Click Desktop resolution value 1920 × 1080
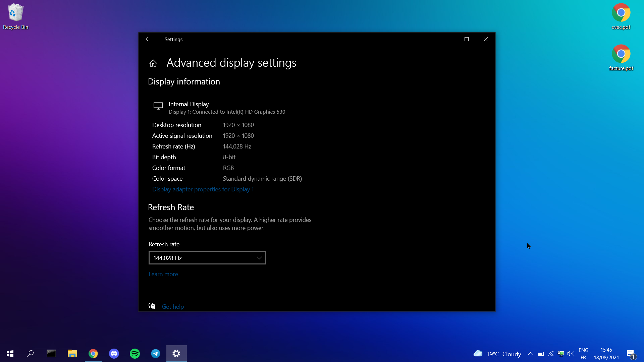The height and width of the screenshot is (362, 644). 238,125
